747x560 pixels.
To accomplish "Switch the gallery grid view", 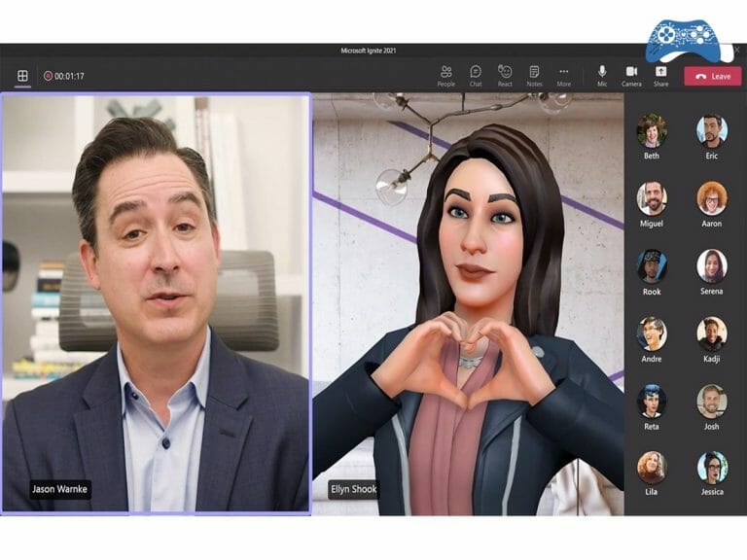I will (22, 76).
